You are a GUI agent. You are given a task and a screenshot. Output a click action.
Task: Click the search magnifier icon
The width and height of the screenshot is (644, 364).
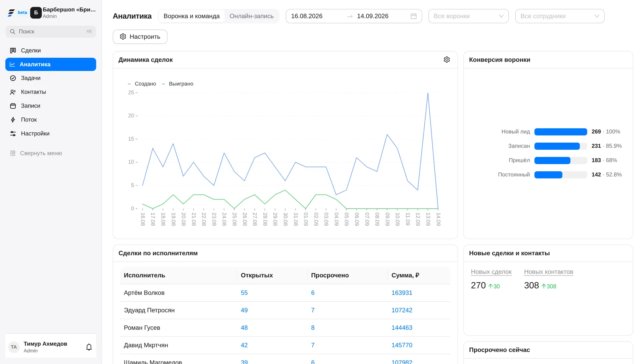pos(13,32)
